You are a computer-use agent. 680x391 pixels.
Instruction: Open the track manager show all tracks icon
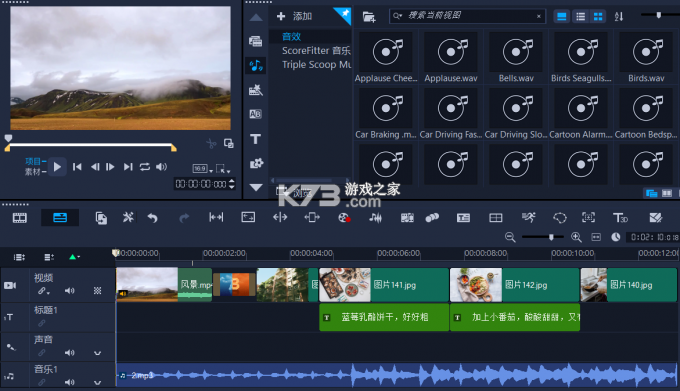(19, 257)
